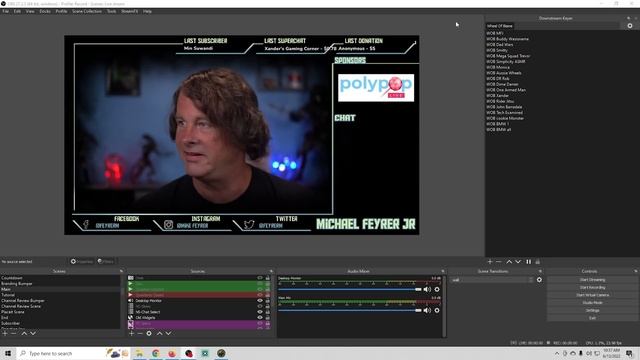Open the scene transition type dropdown
The height and width of the screenshot is (360, 640).
492,280
